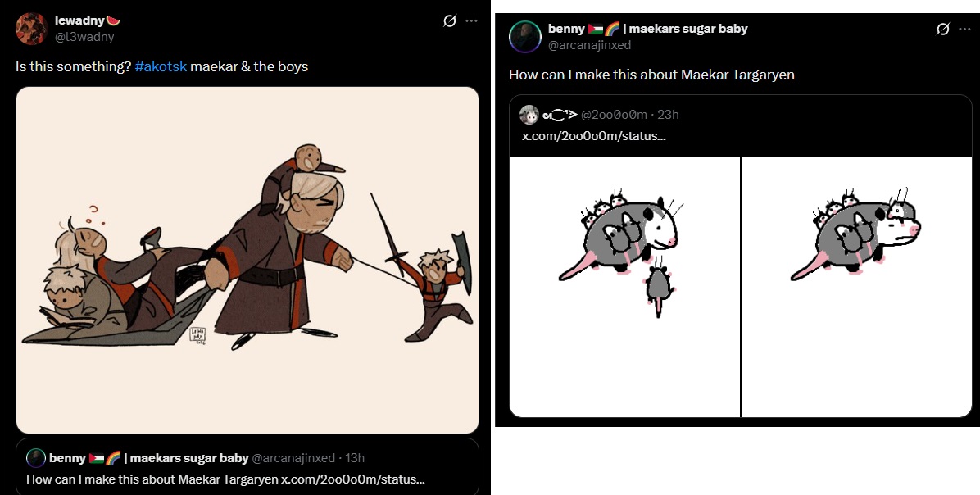980x495 pixels.
Task: Click the Grok icon on benny's post
Action: pos(944,29)
